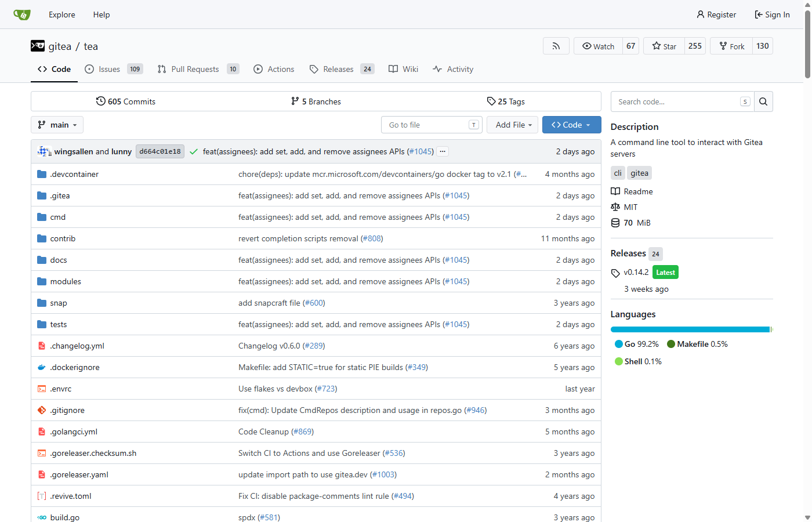Click the tag icon beside v0.14.2
Screen dimensions: 812x522
(615, 273)
